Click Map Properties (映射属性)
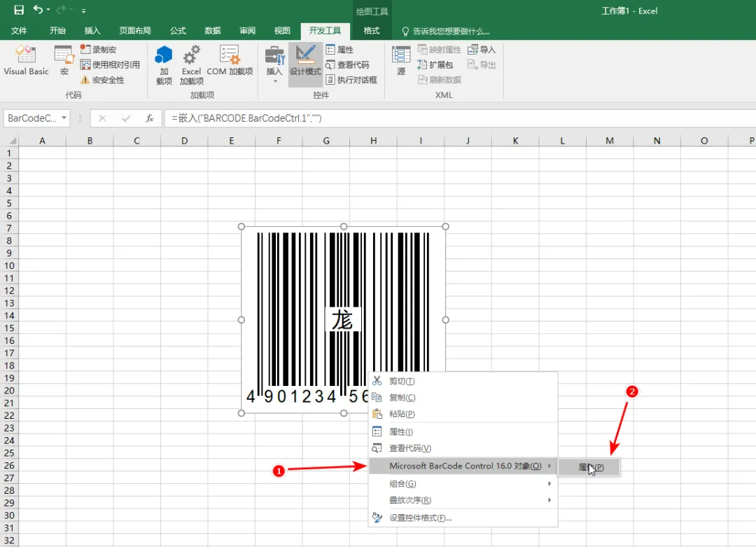 [x=439, y=49]
